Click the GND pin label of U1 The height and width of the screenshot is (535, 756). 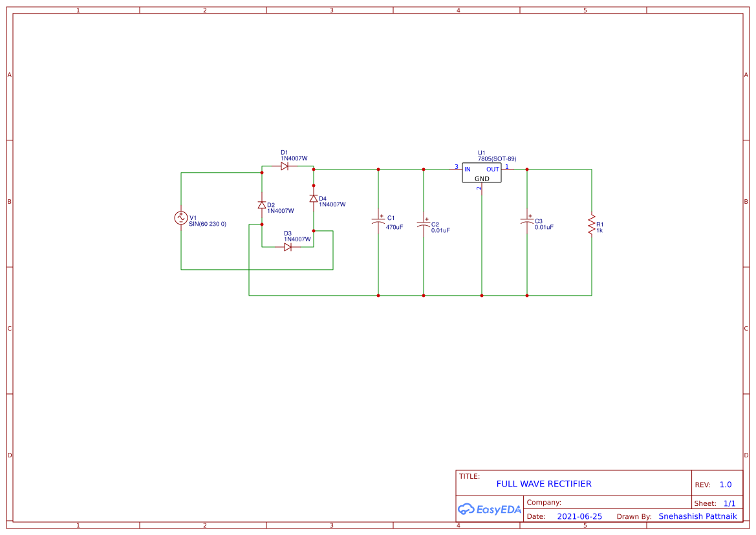(x=481, y=178)
